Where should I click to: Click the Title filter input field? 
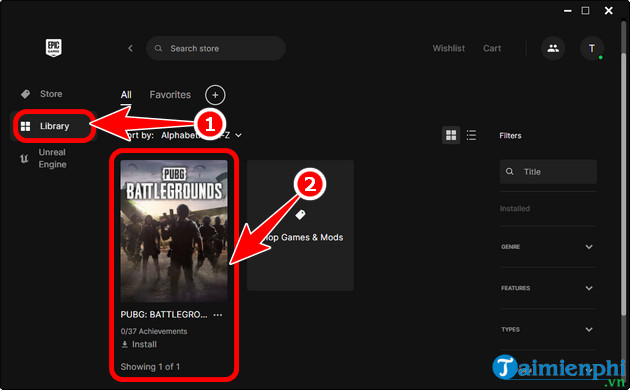[548, 172]
